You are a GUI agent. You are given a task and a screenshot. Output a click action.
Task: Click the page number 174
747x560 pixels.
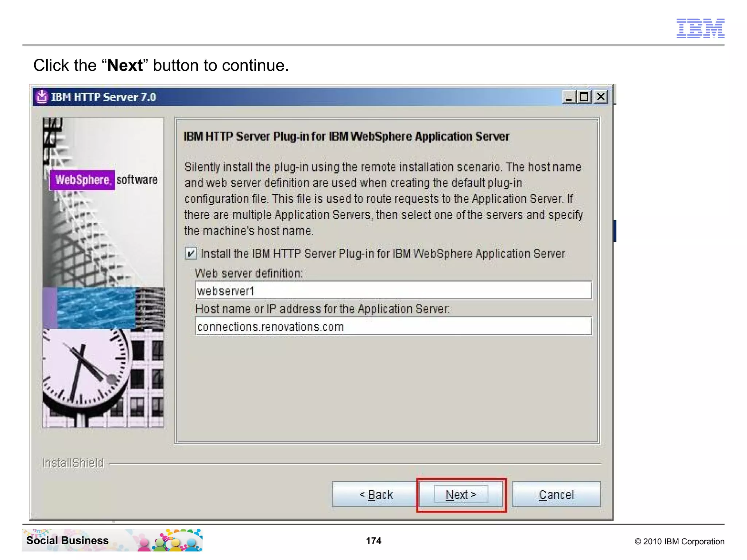click(x=373, y=541)
